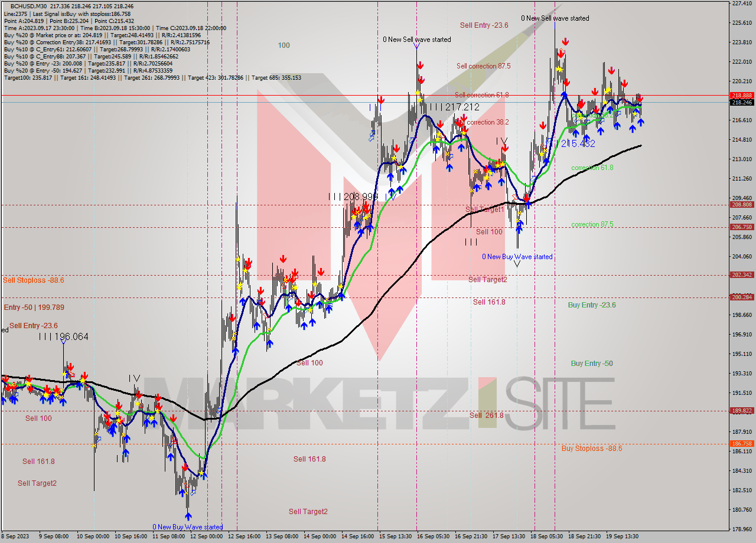756x543 pixels.
Task: Click the 'Buy %20 @ Correction Entry38' line
Action: click(x=106, y=42)
